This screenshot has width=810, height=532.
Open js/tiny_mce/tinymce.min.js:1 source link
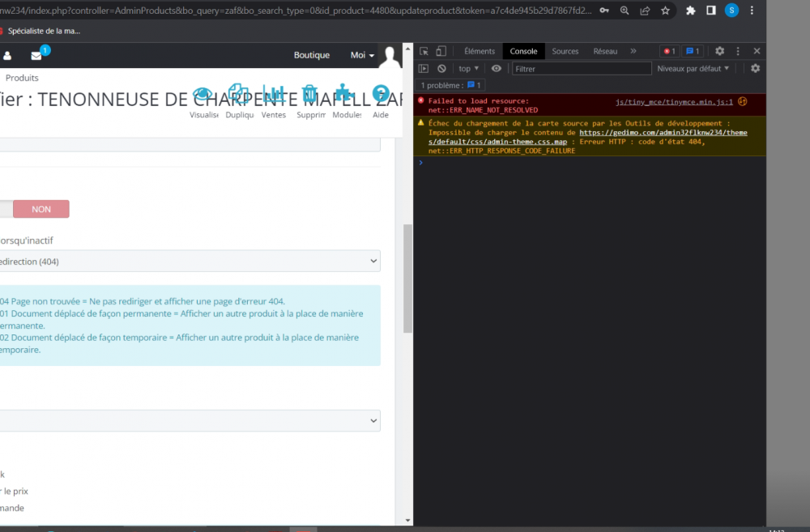coord(674,102)
